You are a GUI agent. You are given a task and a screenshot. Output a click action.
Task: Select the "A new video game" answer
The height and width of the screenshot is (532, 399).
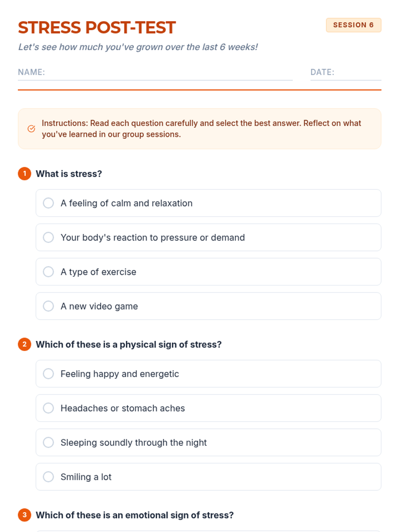(x=49, y=306)
